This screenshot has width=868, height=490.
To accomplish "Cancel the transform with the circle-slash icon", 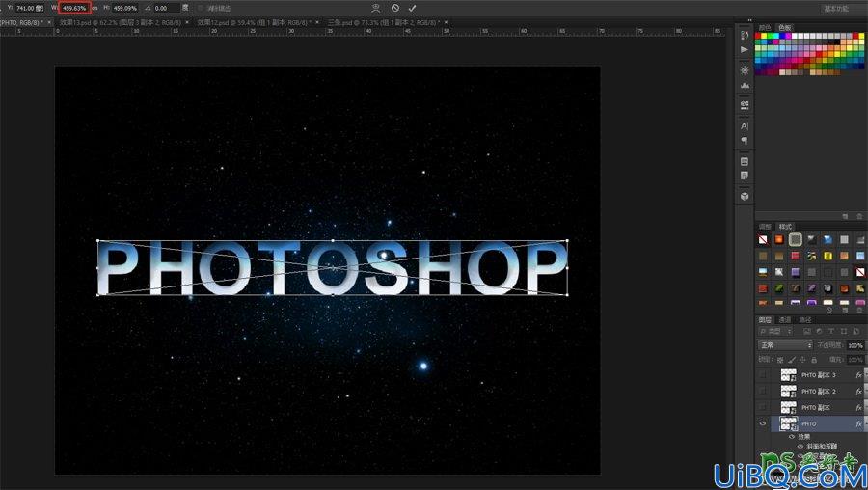I will click(395, 8).
